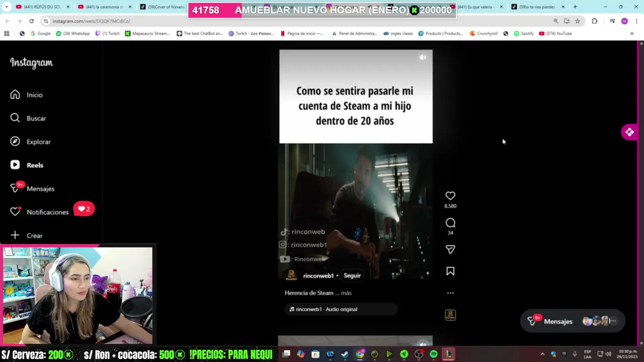Open Notificaciones heart icon in sidebar
This screenshot has height=362, width=644.
[x=15, y=212]
